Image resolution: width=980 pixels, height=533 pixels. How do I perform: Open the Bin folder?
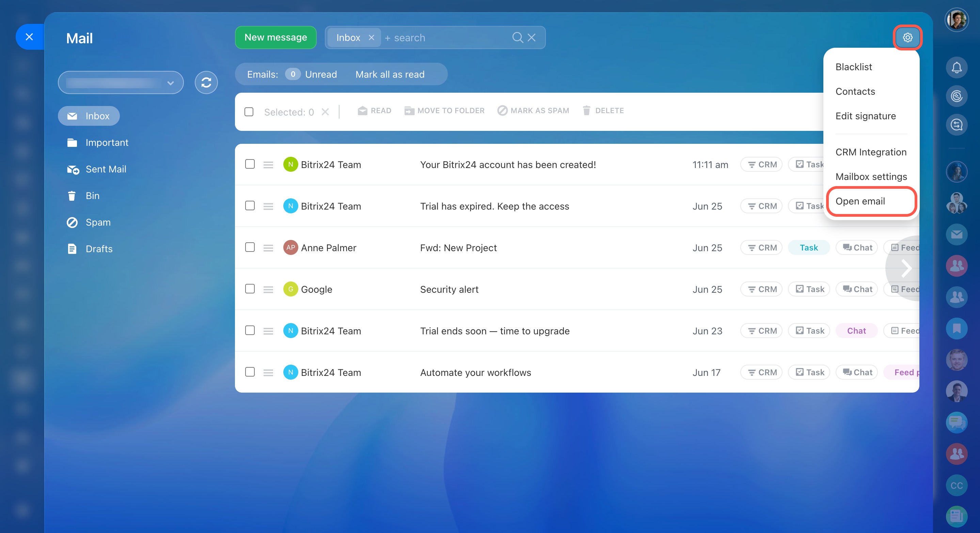click(92, 196)
